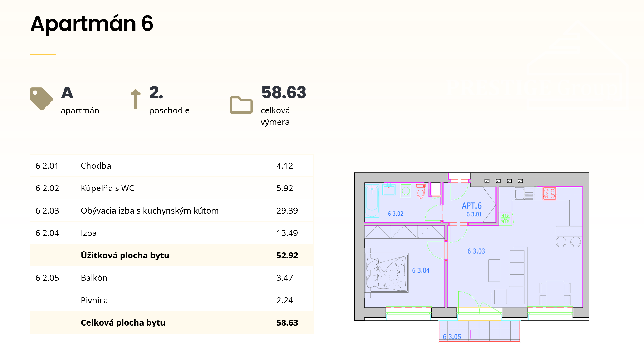Image resolution: width=644 pixels, height=362 pixels.
Task: Click the tag icon beside apartmán type
Action: (41, 99)
